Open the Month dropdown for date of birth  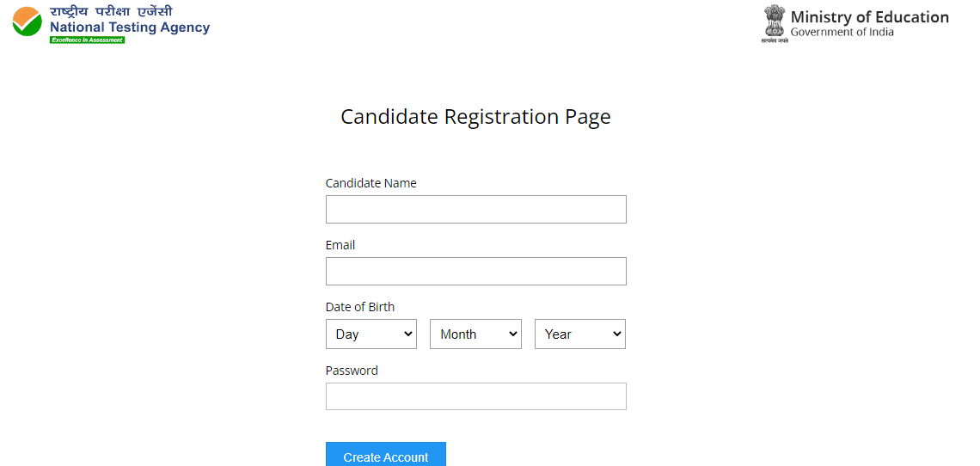[475, 334]
